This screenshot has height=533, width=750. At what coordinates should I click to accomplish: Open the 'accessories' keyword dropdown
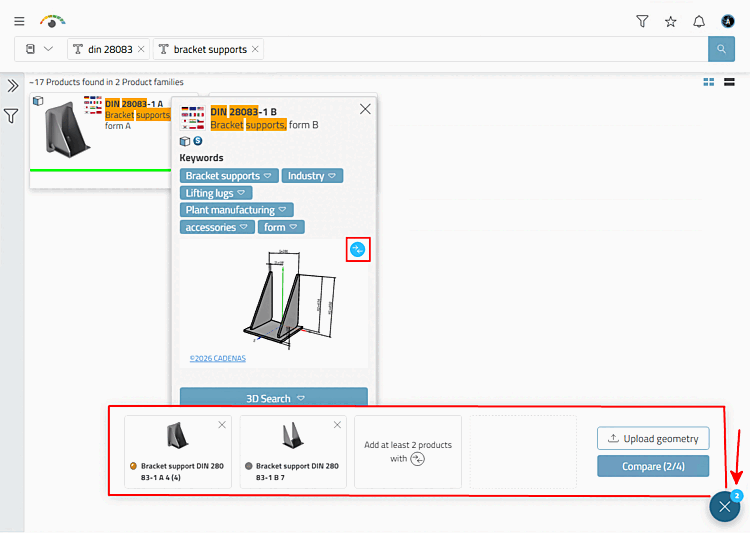pyautogui.click(x=217, y=227)
